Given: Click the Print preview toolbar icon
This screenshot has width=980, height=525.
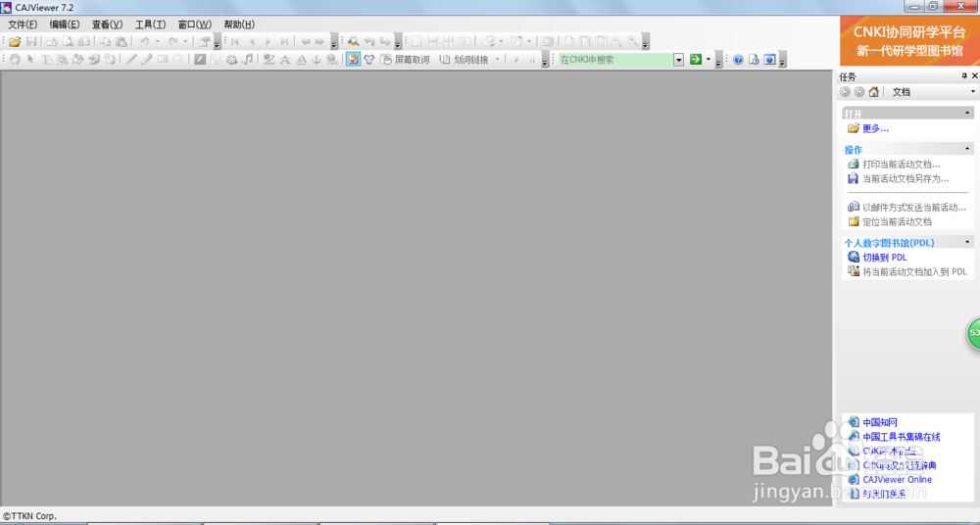Looking at the screenshot, I should tap(68, 42).
